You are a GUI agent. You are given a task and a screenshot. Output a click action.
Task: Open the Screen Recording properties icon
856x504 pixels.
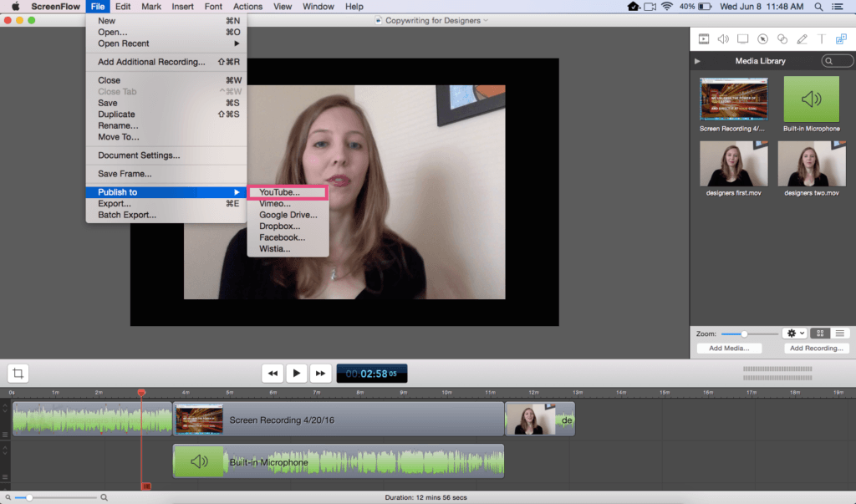point(742,38)
